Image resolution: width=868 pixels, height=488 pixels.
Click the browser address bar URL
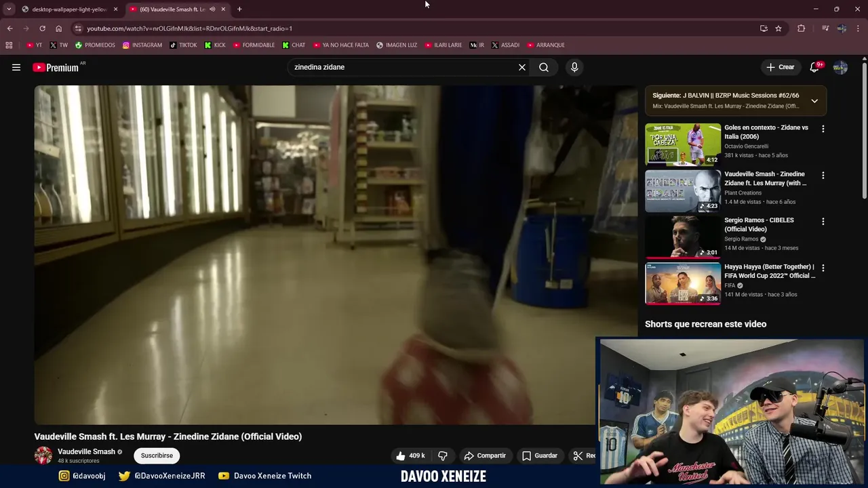[x=190, y=28]
